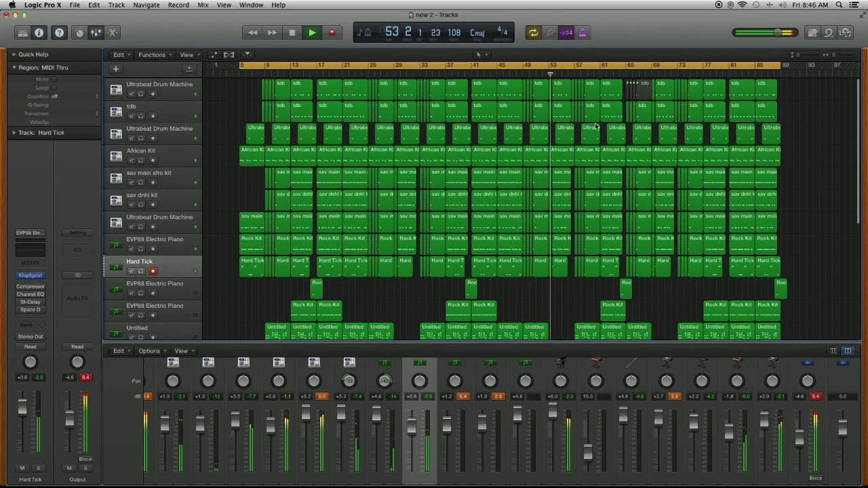Image resolution: width=868 pixels, height=488 pixels.
Task: Open the Catch playhead menu button
Action: click(248, 55)
